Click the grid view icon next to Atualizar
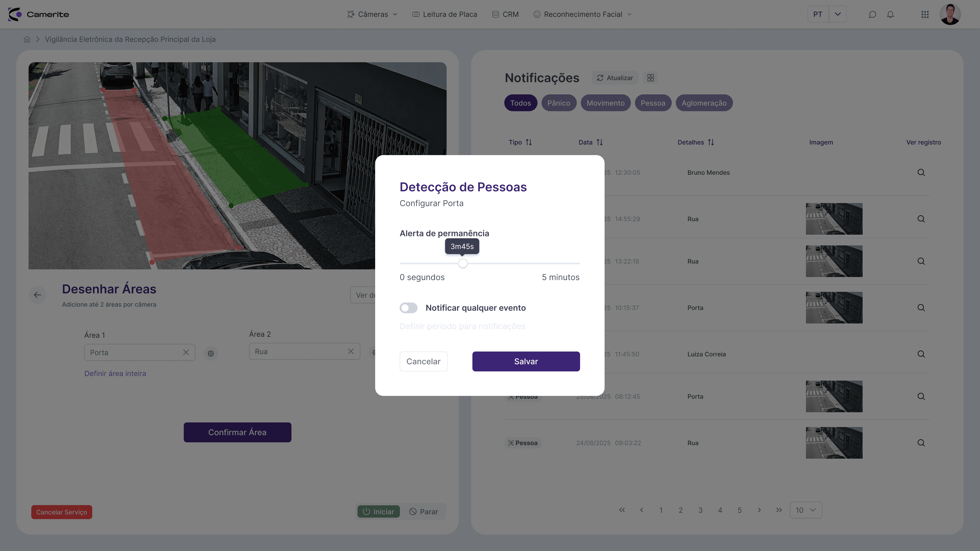 click(651, 78)
